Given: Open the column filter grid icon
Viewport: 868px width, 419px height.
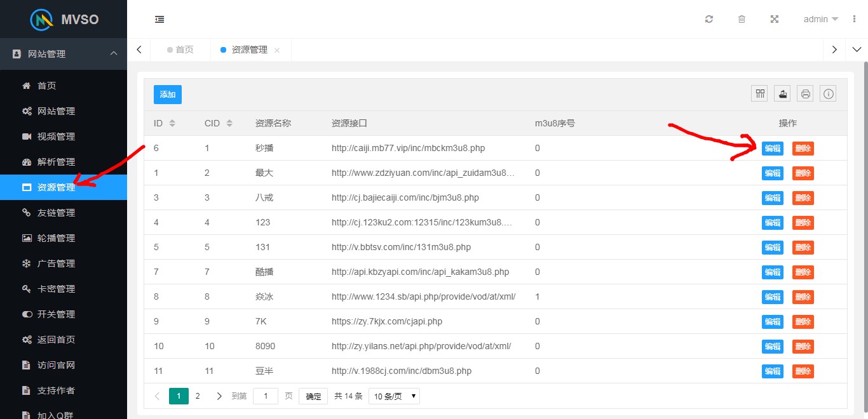Looking at the screenshot, I should tap(760, 94).
